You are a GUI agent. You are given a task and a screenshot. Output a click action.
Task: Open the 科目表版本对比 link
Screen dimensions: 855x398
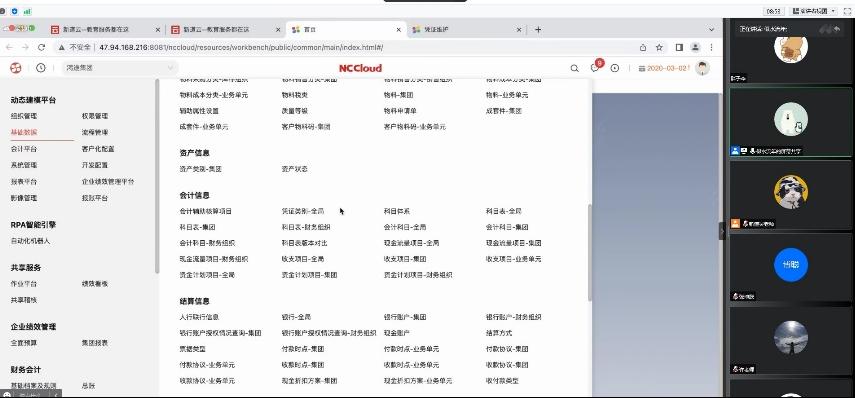(305, 243)
